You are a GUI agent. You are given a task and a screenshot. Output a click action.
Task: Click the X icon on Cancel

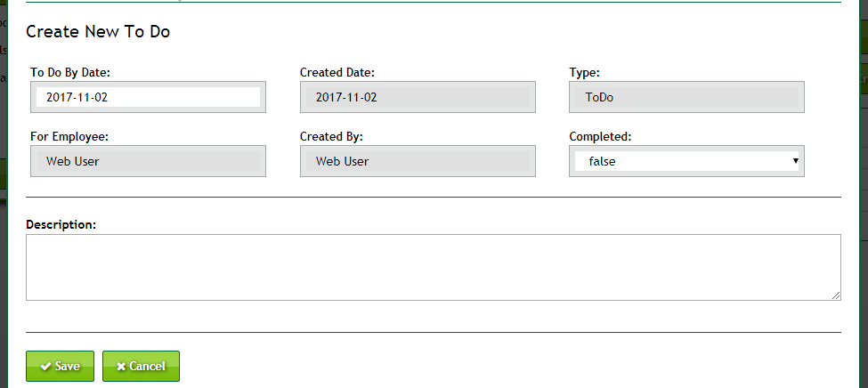click(x=121, y=367)
